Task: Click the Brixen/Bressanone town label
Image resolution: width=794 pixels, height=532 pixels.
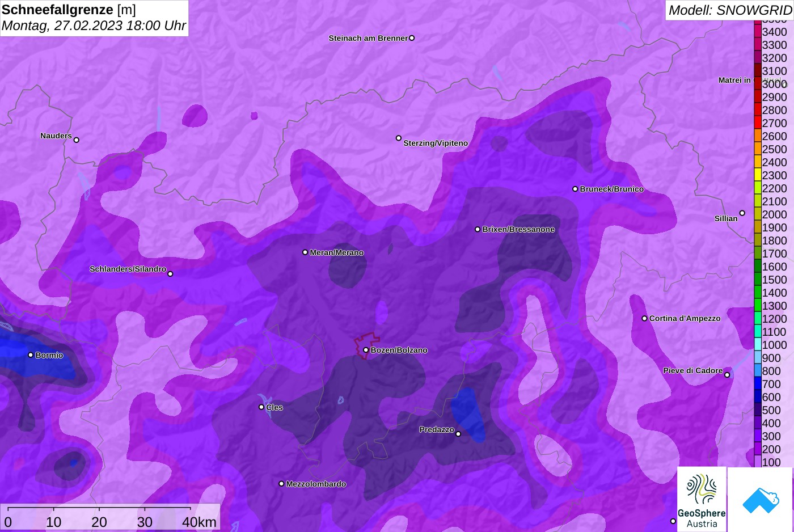Action: pos(518,229)
